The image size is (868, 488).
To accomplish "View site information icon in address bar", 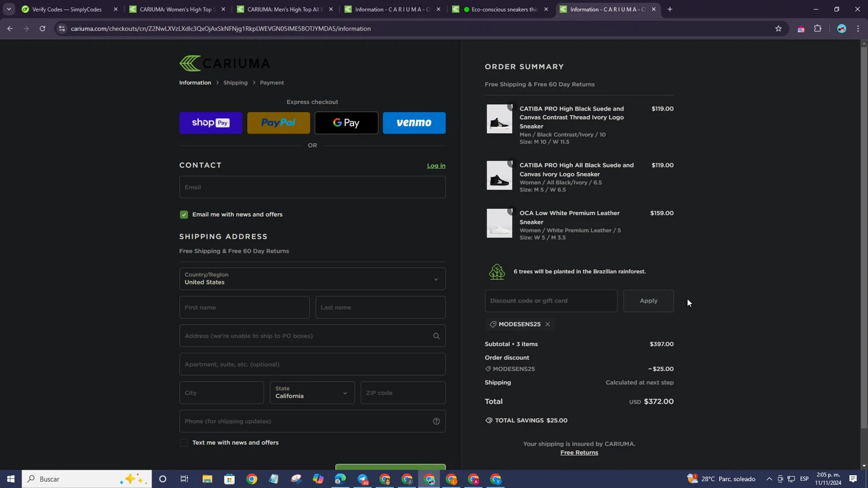I will [x=62, y=28].
